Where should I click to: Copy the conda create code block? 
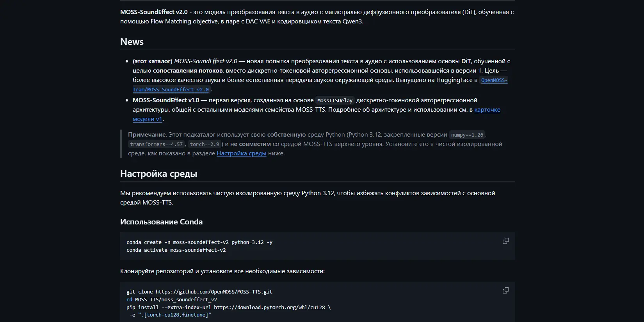(505, 241)
